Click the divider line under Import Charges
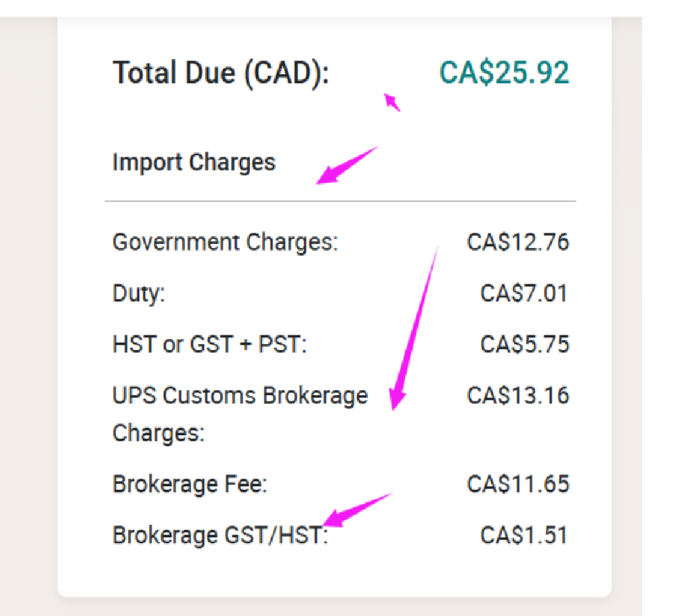Viewport: 693px width, 616px height. [x=340, y=201]
